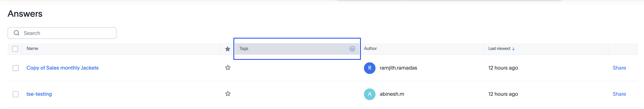Click the abinesh.m avatar icon
This screenshot has width=644, height=109.
(370, 94)
